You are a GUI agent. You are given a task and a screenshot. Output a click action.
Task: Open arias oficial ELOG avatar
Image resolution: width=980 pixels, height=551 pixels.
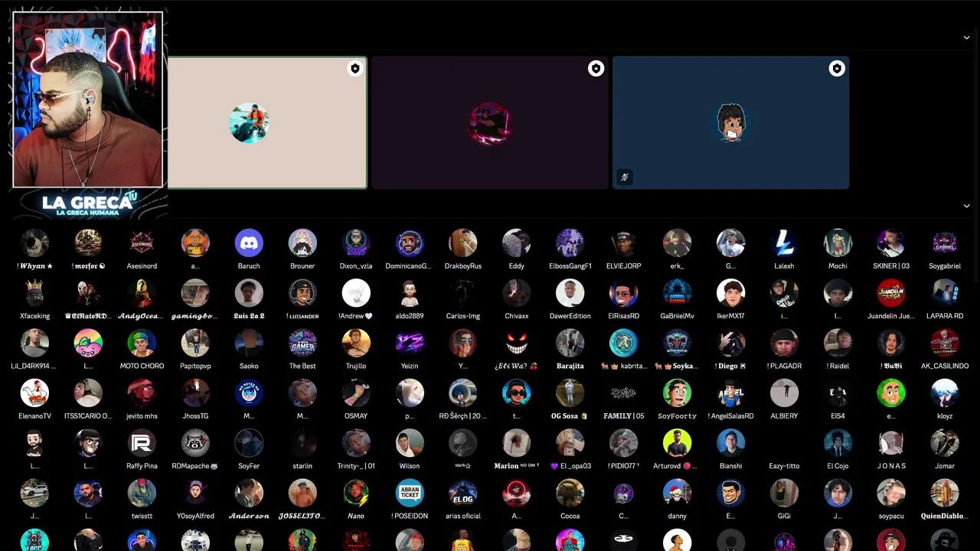pos(463,494)
